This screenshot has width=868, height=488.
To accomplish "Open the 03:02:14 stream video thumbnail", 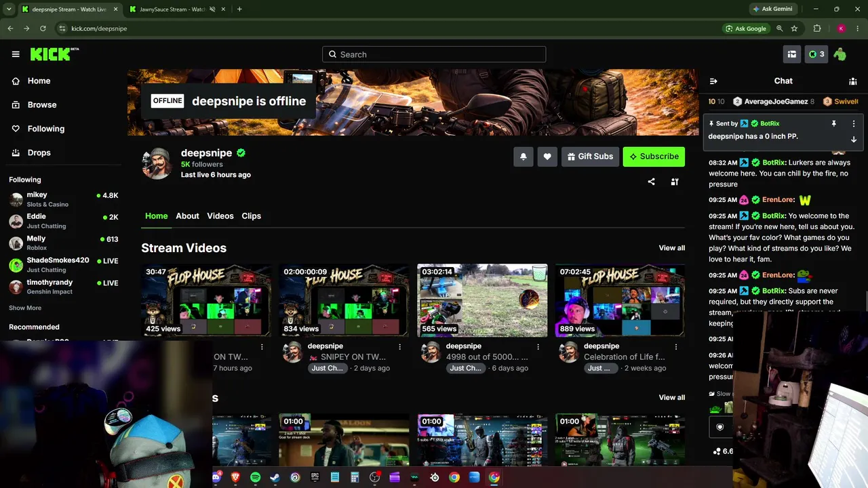I will [x=482, y=300].
